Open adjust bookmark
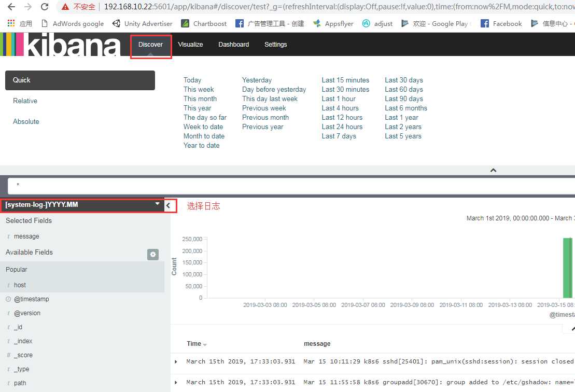Viewport: 575px width, 392px height. tap(377, 23)
